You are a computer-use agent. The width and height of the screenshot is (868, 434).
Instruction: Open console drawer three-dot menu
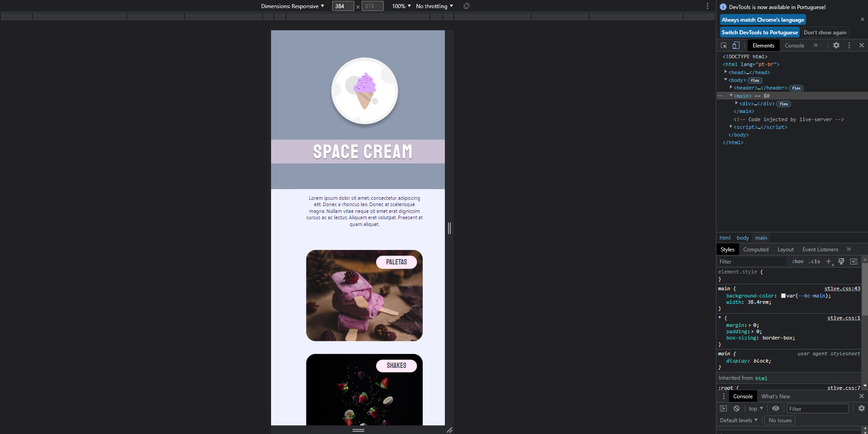tap(724, 396)
